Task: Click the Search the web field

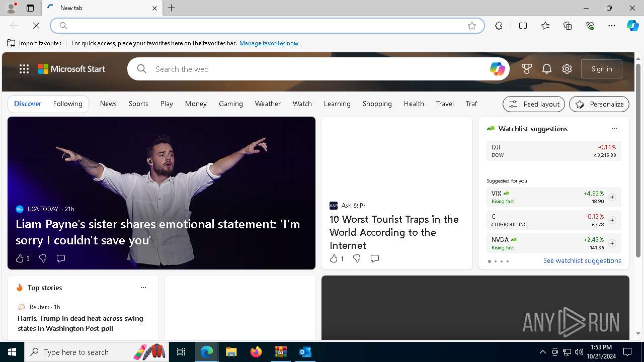Action: (319, 69)
